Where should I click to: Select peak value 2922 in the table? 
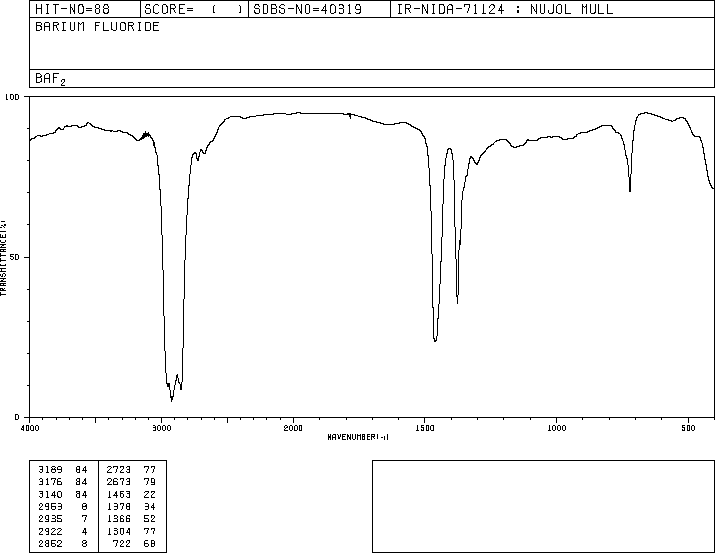coord(50,532)
